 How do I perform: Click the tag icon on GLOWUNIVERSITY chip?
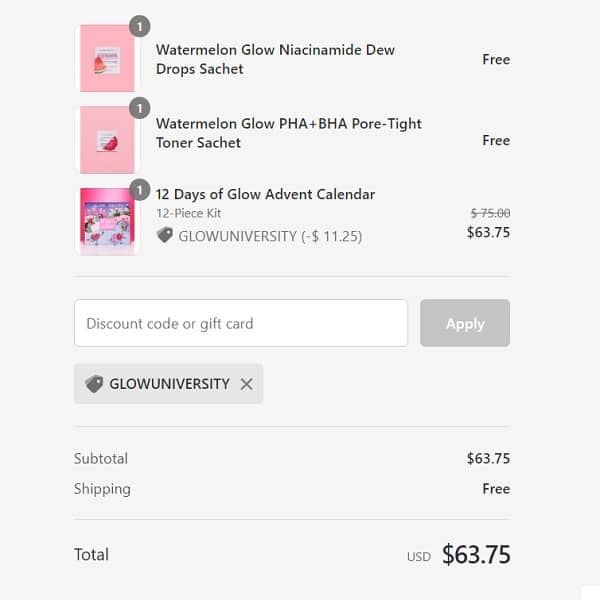[x=94, y=384]
